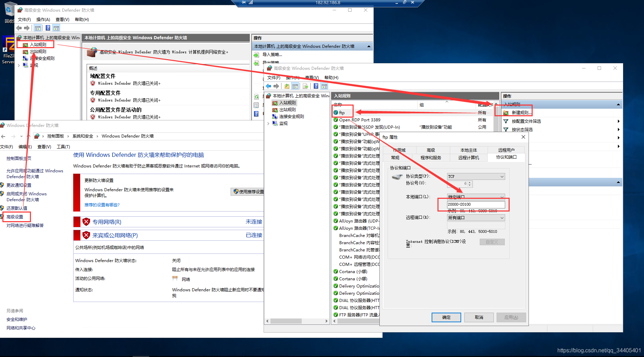
Task: Open 帮助(H) menu in front firewall console
Action: point(331,78)
